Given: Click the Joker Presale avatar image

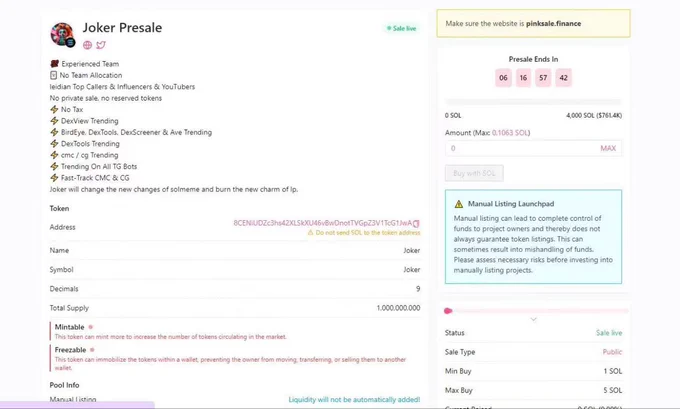Looking at the screenshot, I should coord(62,35).
